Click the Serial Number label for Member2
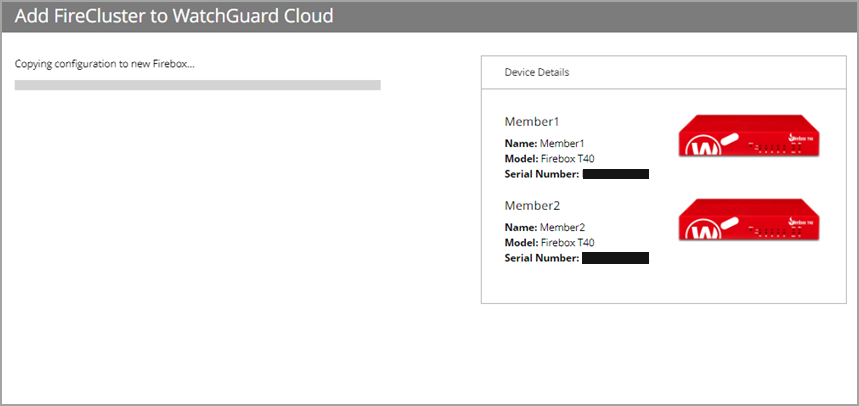 click(541, 258)
